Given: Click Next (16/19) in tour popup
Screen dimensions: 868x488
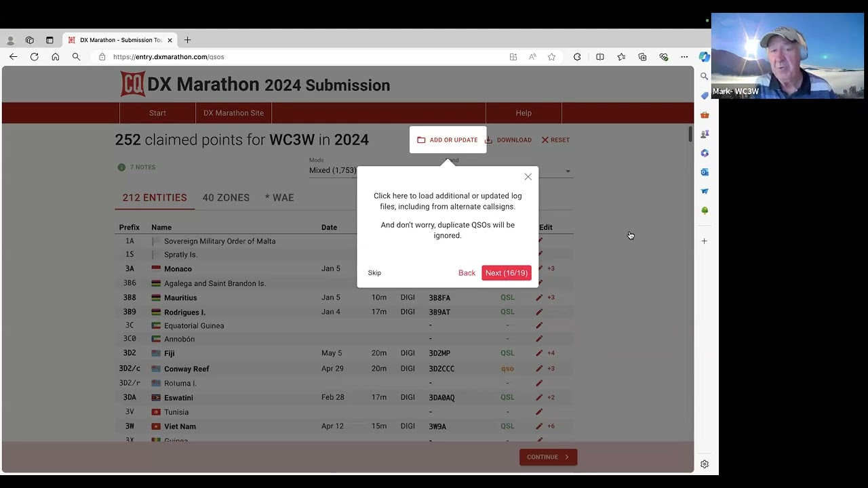Looking at the screenshot, I should click(x=507, y=273).
